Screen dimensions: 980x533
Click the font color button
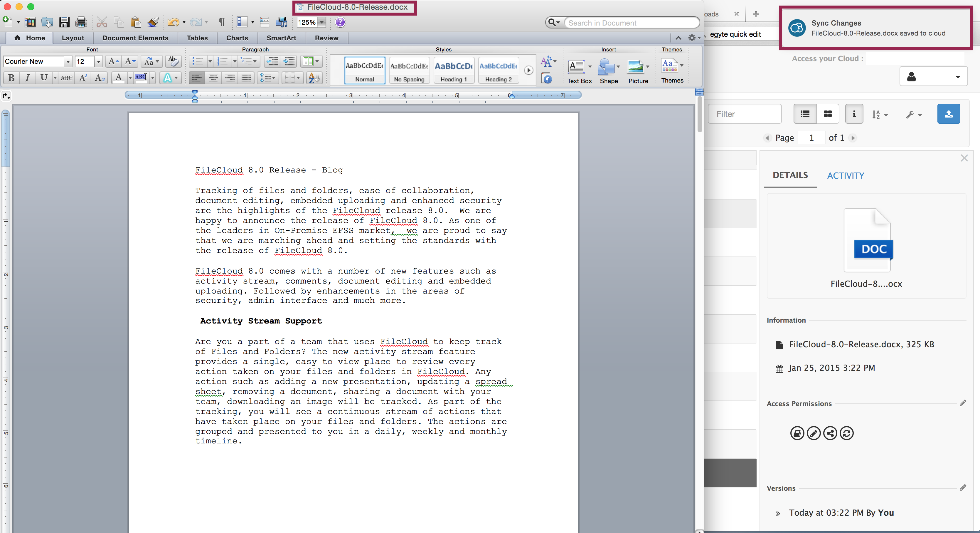119,78
